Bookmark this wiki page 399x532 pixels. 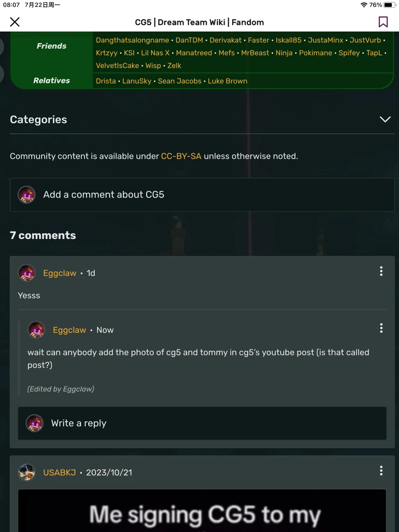[383, 22]
